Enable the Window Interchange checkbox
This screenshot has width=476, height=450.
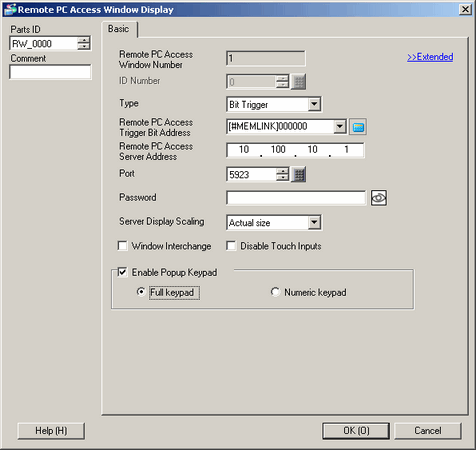pyautogui.click(x=122, y=246)
